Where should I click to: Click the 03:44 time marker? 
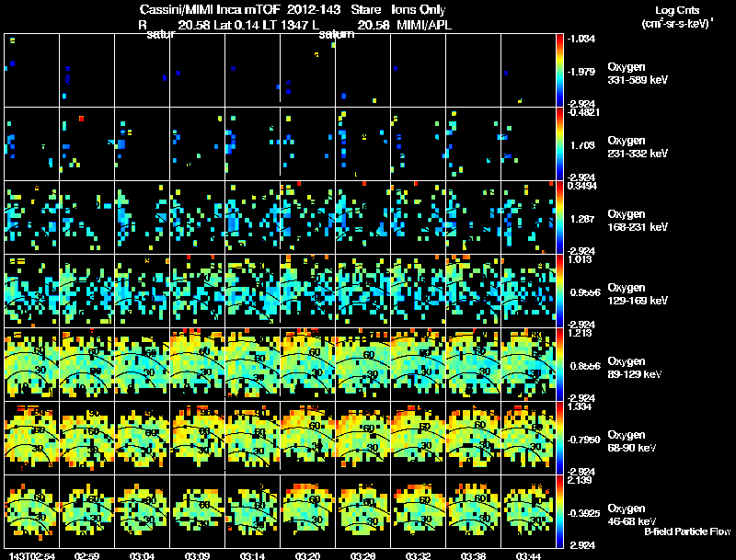click(528, 556)
